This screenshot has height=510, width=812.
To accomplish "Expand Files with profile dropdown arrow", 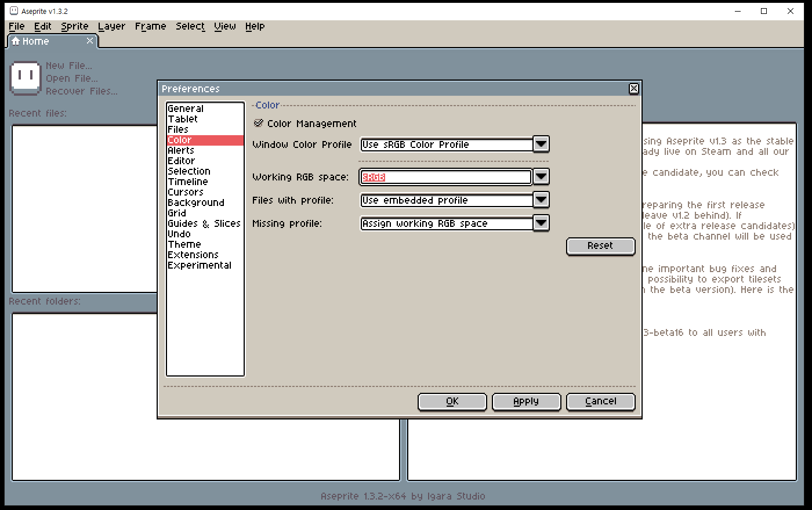I will (541, 200).
